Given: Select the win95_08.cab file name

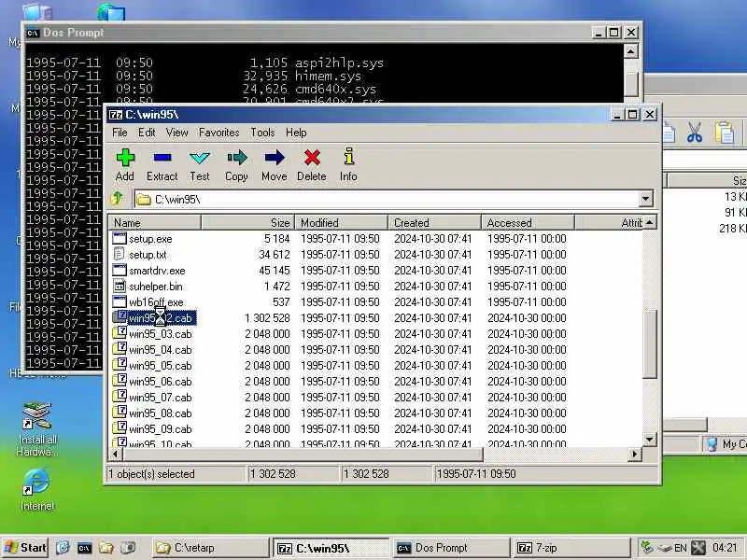Looking at the screenshot, I should pos(161,413).
